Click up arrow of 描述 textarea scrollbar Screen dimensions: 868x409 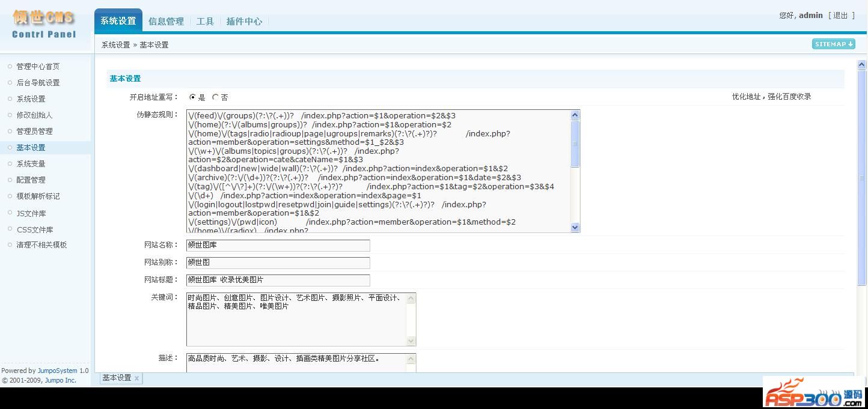click(x=411, y=359)
